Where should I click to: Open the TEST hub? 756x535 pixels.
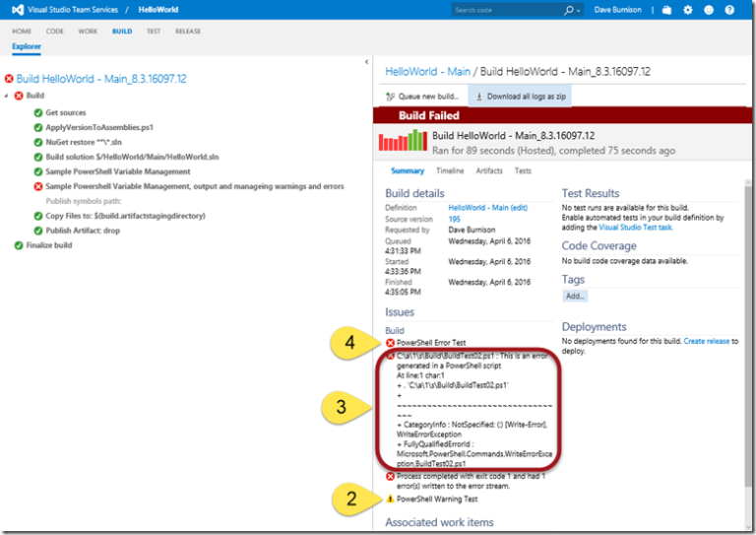coord(154,32)
